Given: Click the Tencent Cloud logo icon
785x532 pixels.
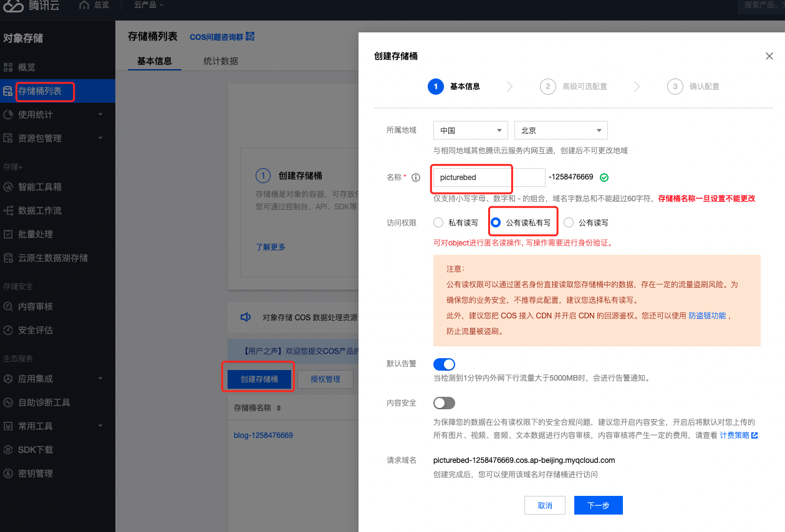Looking at the screenshot, I should pos(12,6).
